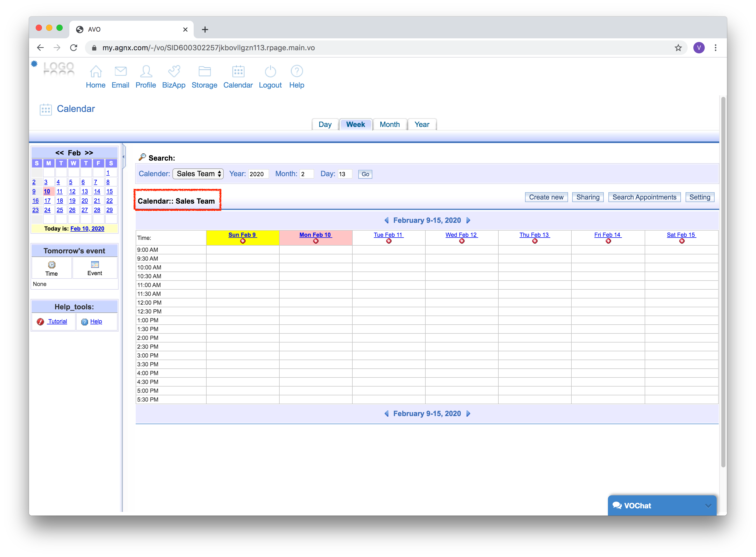Click the Day input field in Search

pyautogui.click(x=345, y=174)
